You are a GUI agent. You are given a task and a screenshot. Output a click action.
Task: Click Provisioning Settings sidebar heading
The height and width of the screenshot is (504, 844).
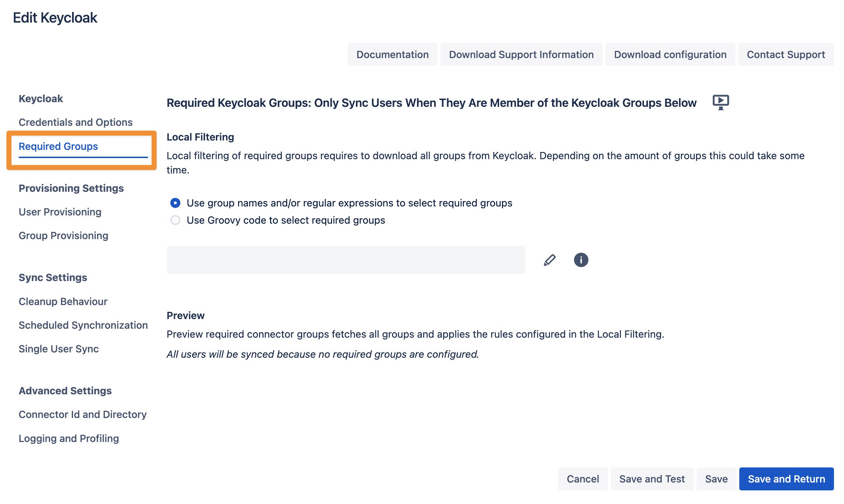(x=71, y=188)
